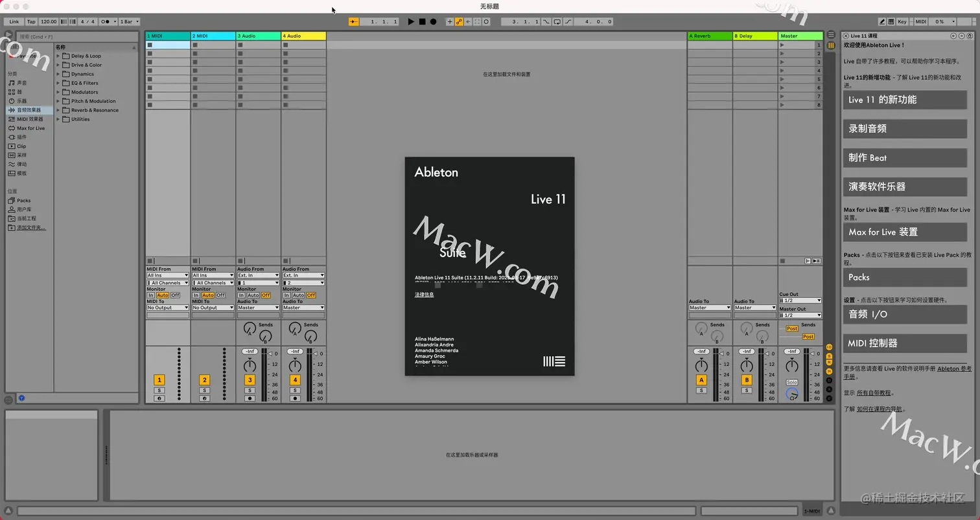Select 乐器 category in browser
This screenshot has height=520, width=980.
21,101
